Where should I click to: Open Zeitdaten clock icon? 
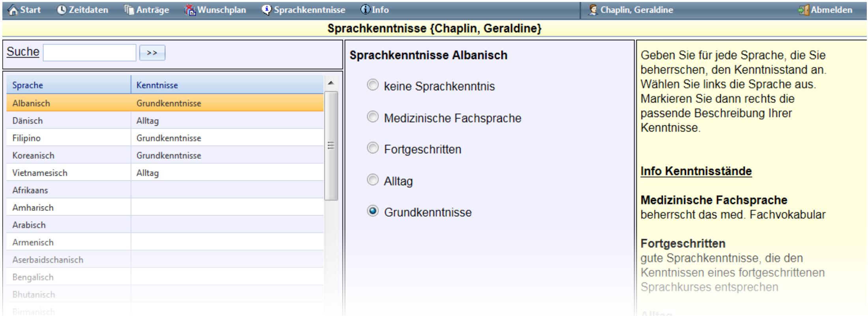point(62,10)
